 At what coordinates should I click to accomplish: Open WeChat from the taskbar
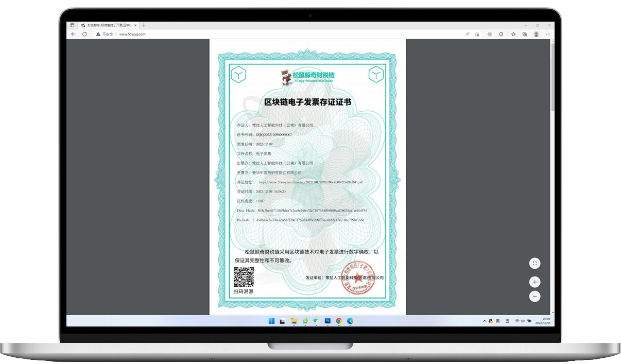[316, 321]
